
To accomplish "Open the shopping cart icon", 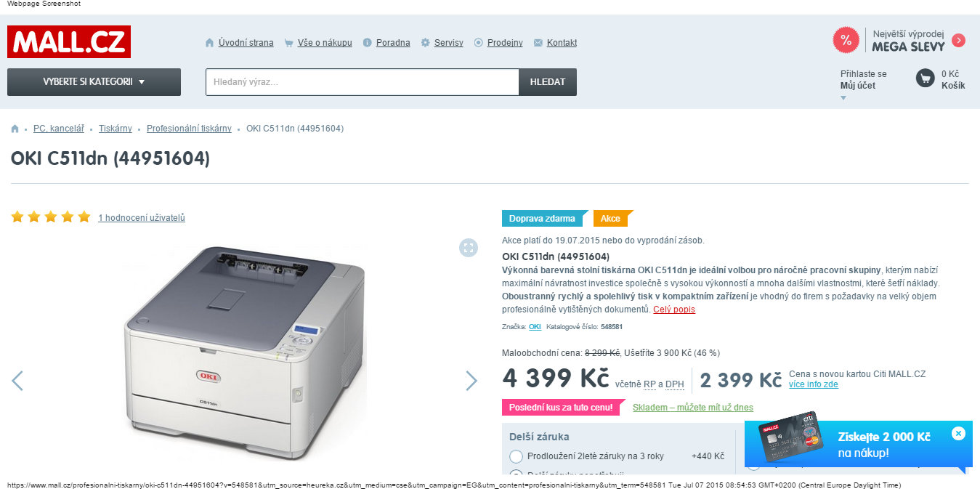I will pos(925,78).
